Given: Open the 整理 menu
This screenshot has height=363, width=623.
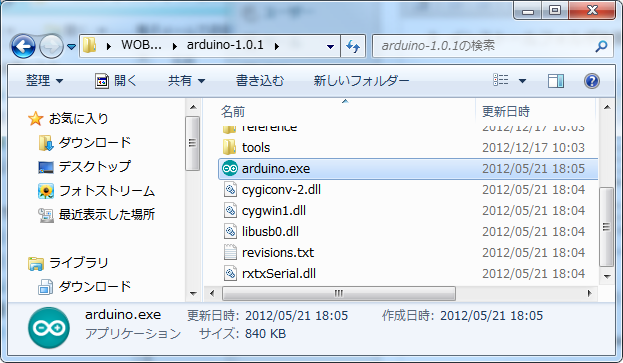Looking at the screenshot, I should 44,81.
